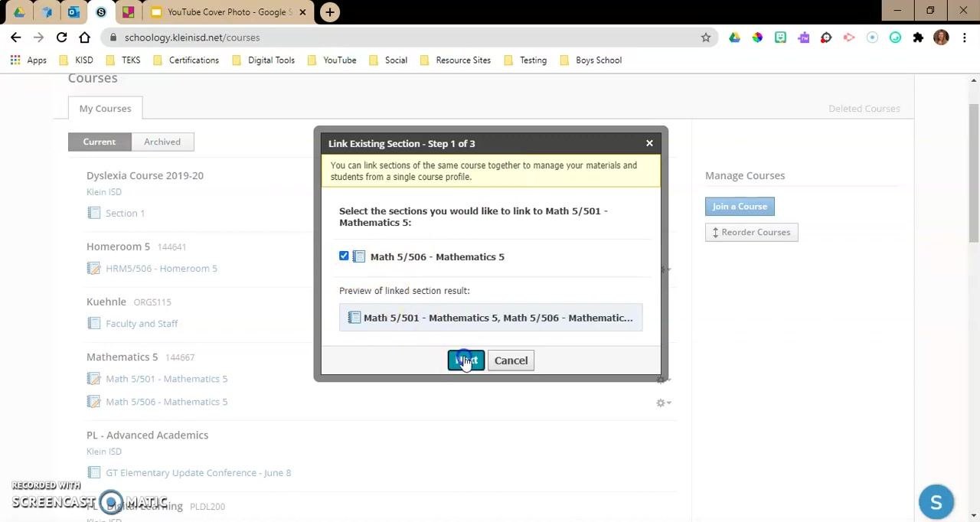This screenshot has height=522, width=980.
Task: Bookmark this page with the star icon
Action: 705,38
